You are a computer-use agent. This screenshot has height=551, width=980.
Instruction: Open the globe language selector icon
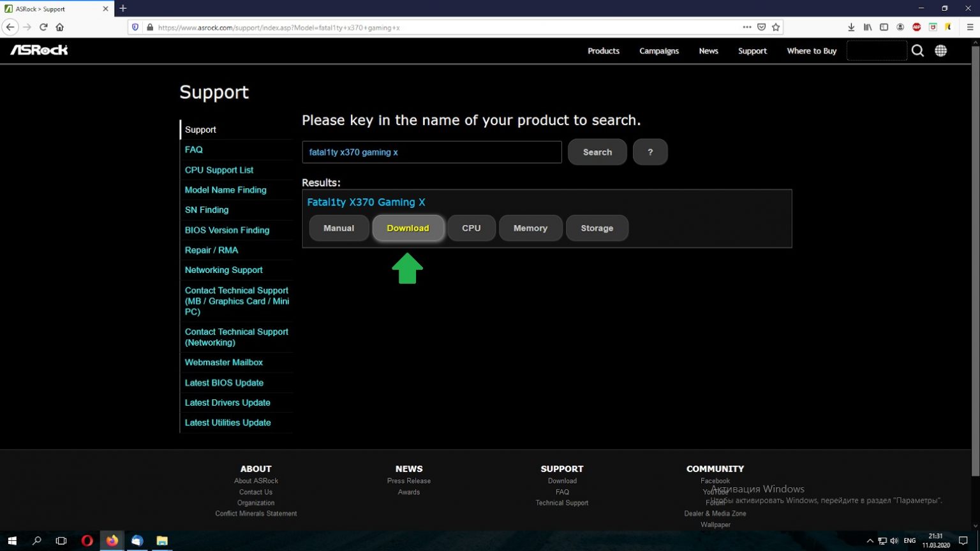[941, 50]
